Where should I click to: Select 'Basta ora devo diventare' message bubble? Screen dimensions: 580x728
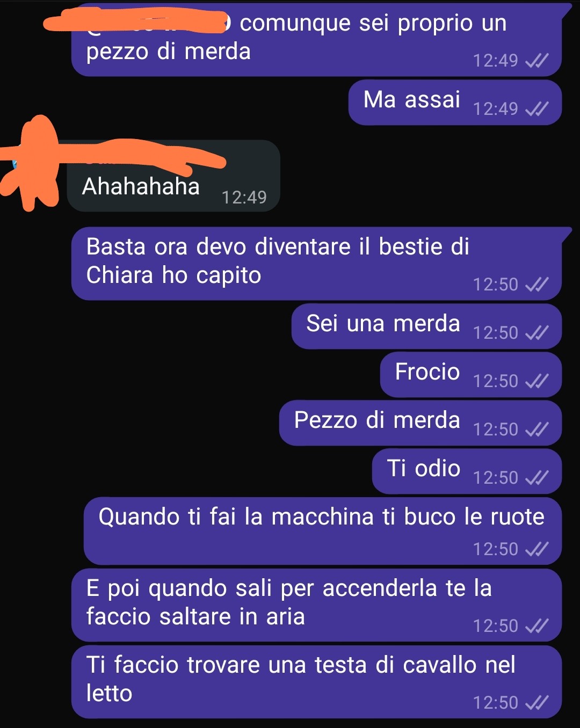click(x=317, y=263)
